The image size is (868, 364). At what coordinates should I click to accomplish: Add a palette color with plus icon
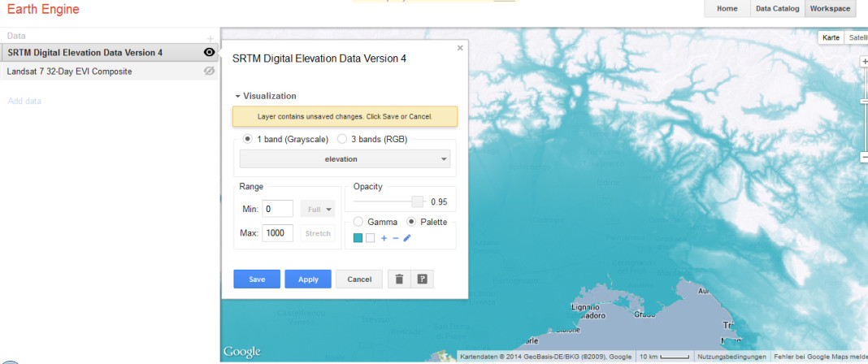click(x=384, y=238)
